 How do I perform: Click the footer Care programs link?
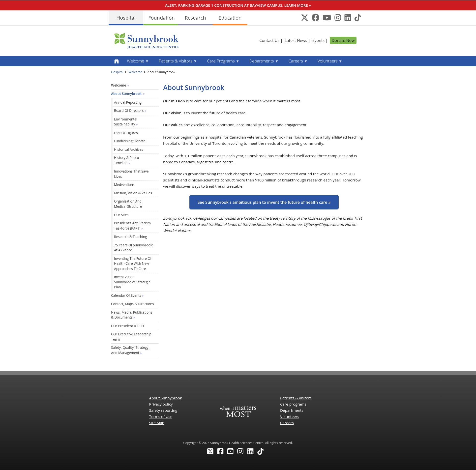[x=293, y=404]
